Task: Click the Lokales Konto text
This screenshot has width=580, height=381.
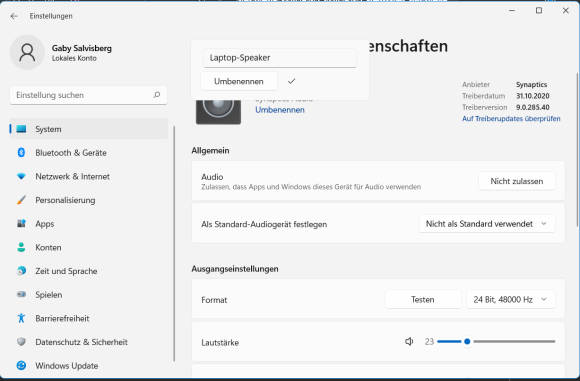Action: [x=74, y=58]
